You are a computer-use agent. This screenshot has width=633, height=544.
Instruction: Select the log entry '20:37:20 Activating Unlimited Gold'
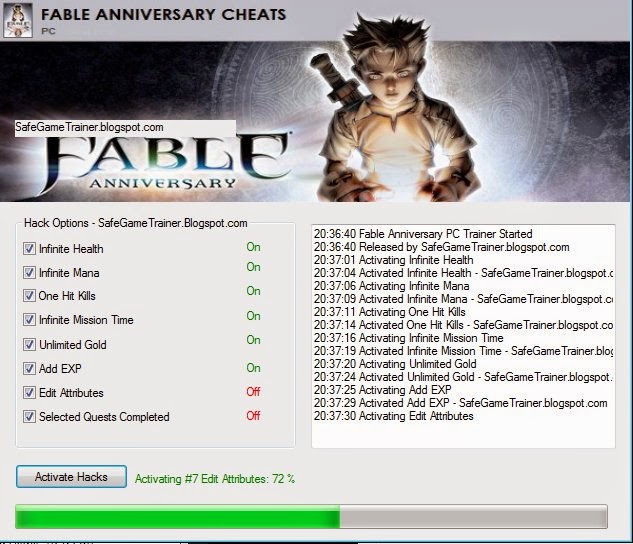pyautogui.click(x=395, y=364)
